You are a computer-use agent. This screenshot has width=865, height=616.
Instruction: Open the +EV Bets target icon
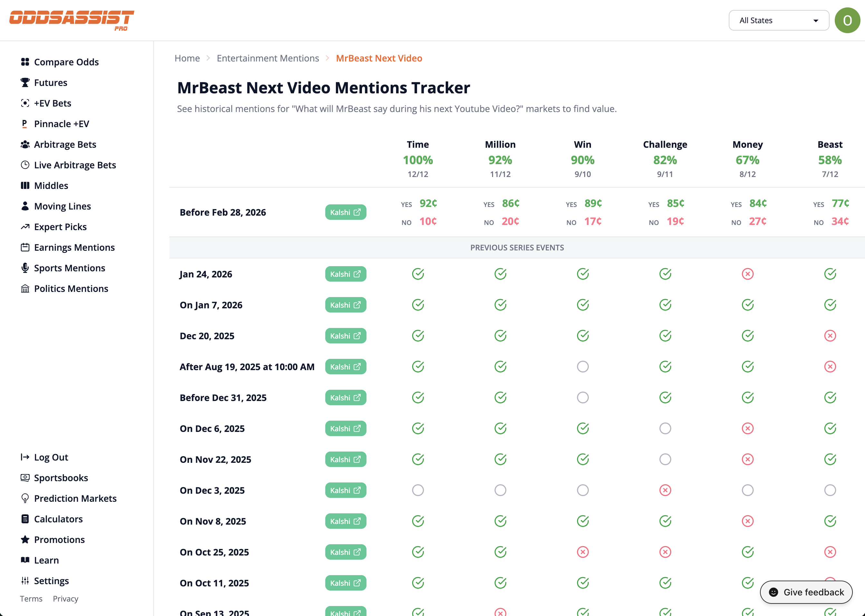[x=25, y=103]
